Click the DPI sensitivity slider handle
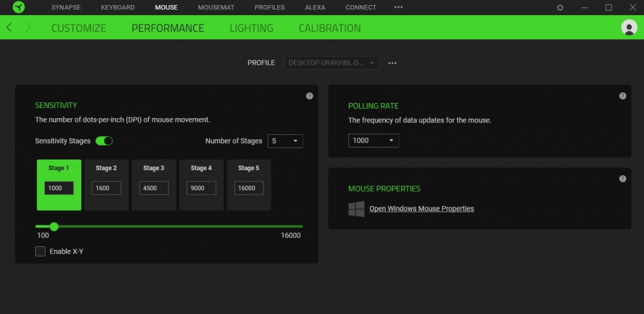This screenshot has height=314, width=644. point(54,226)
